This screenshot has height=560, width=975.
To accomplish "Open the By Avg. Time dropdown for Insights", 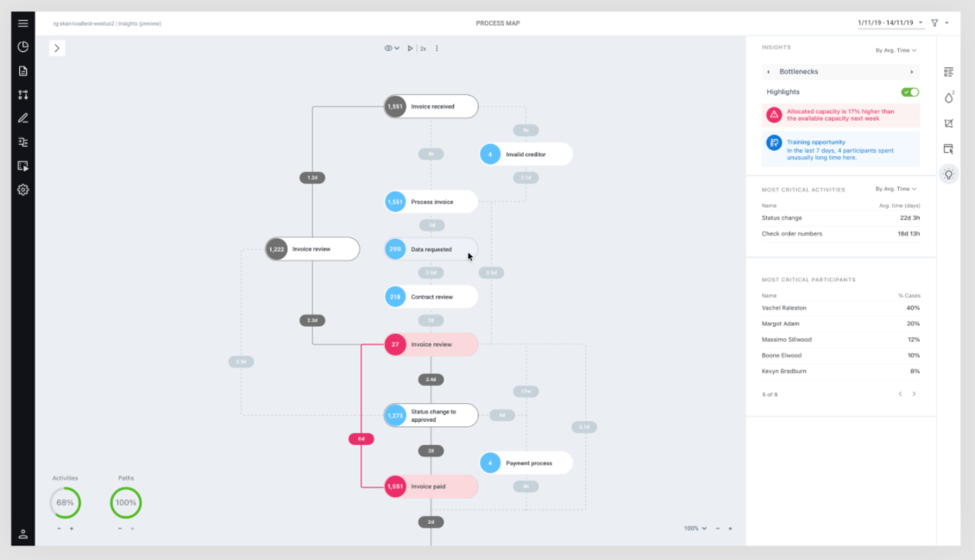I will pos(895,51).
